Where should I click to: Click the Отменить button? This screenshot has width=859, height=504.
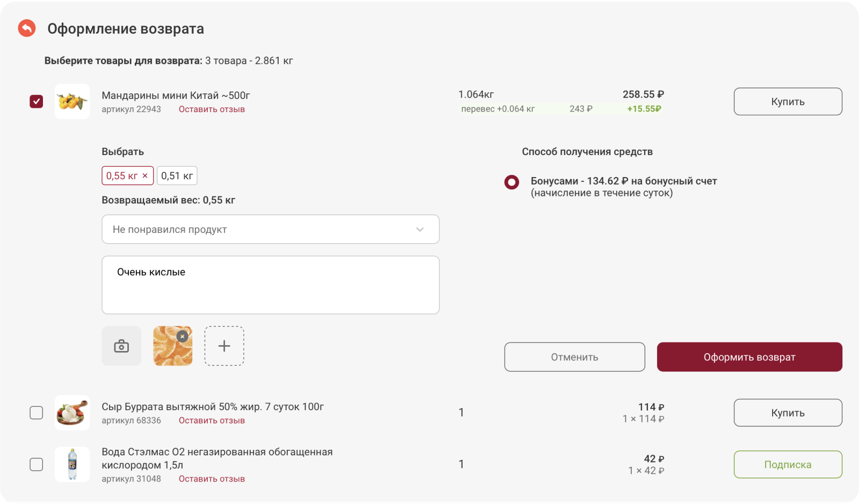(x=574, y=357)
